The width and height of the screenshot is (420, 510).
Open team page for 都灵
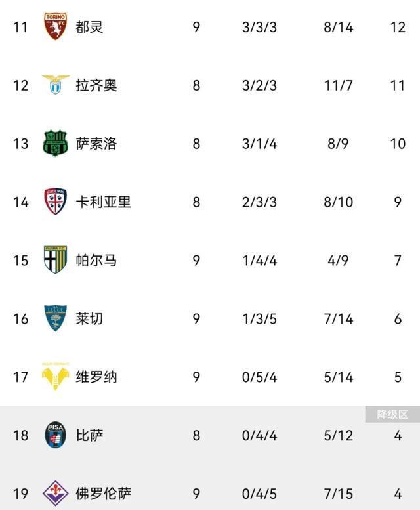coord(89,27)
